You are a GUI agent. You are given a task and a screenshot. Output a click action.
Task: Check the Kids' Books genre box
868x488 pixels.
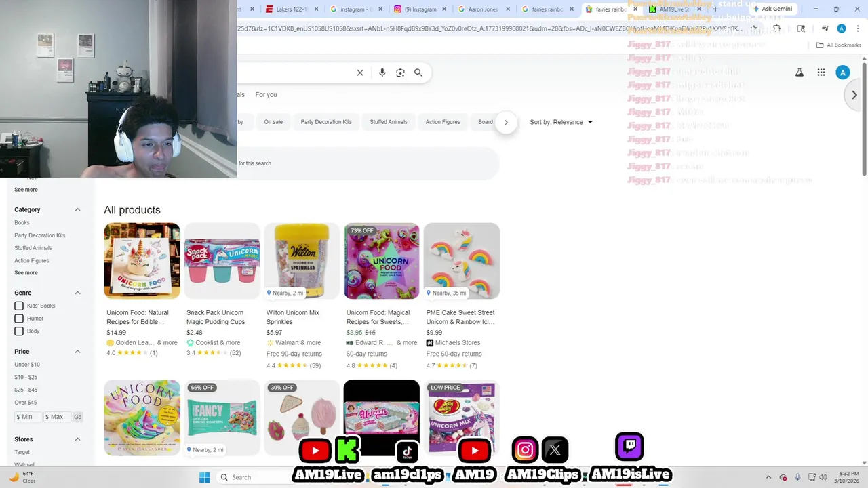pyautogui.click(x=19, y=306)
